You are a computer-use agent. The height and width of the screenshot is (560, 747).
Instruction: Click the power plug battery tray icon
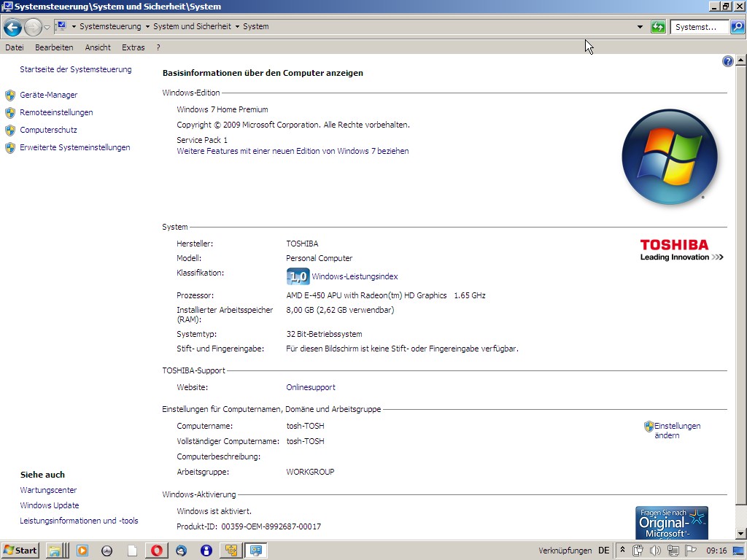pos(638,551)
